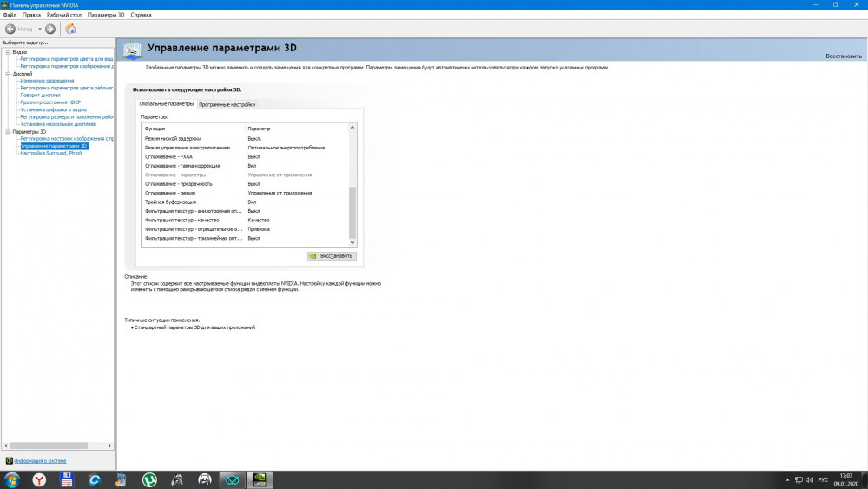868x489 pixels.
Task: Click Восстановить link in page header
Action: click(843, 56)
